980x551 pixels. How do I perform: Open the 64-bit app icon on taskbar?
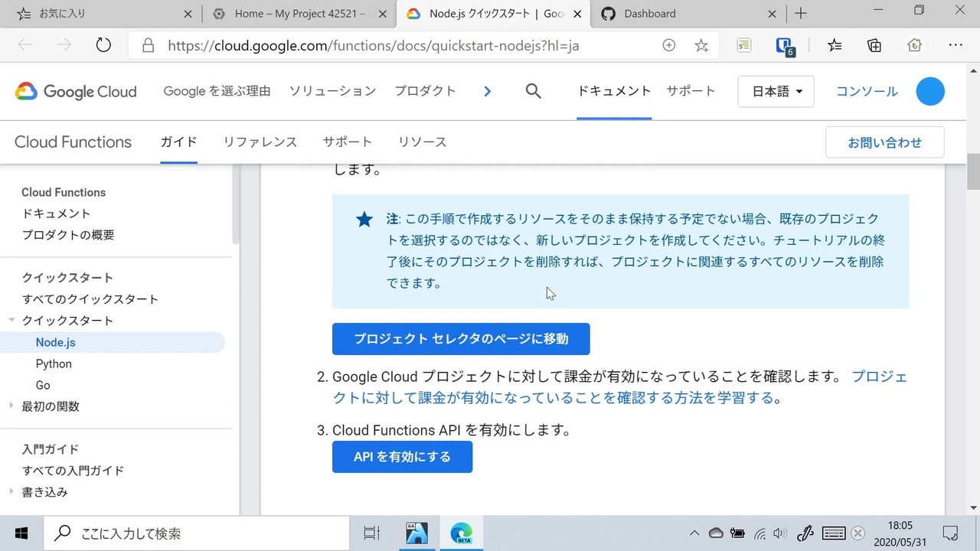(416, 533)
